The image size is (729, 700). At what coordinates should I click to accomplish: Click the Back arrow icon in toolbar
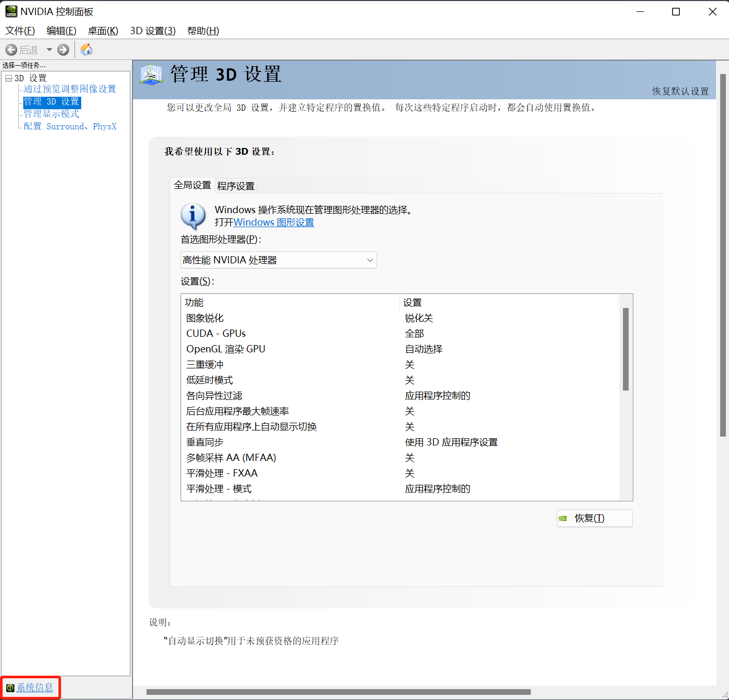point(11,50)
